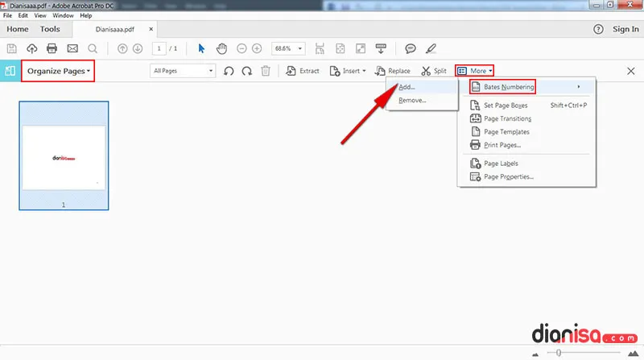Select the highlighter pen tool

(431, 48)
